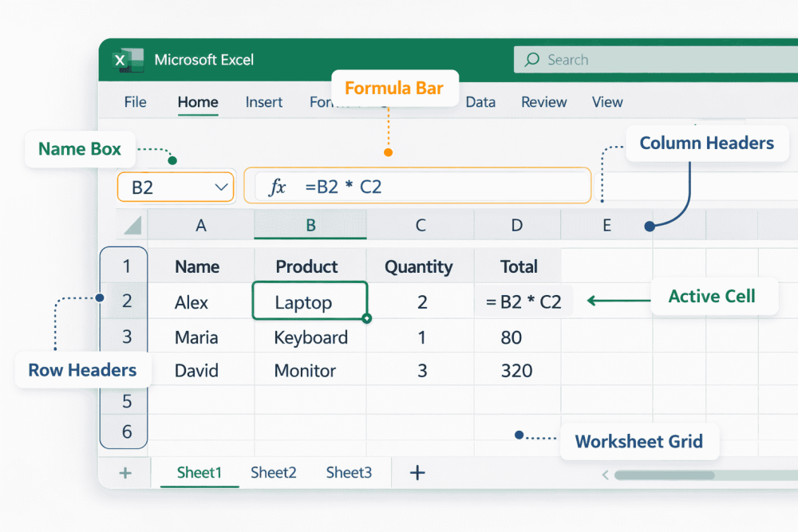Add a new sheet with the plus icon
The image size is (798, 532).
coord(417,472)
